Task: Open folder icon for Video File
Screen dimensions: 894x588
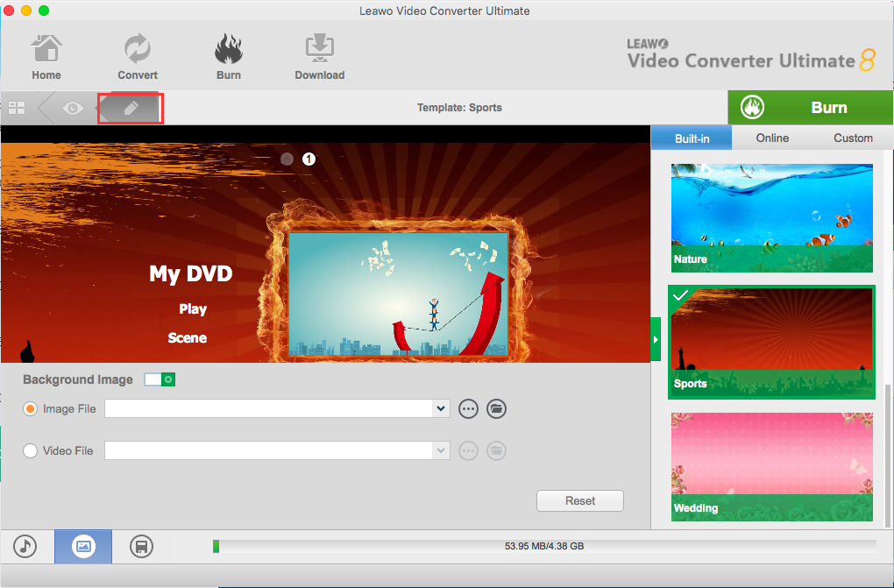Action: [497, 451]
